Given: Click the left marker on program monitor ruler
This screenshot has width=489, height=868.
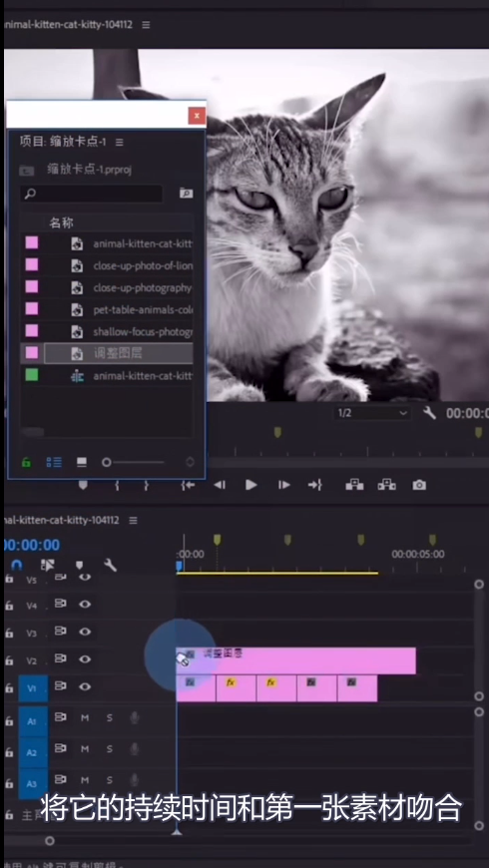Looking at the screenshot, I should [277, 432].
